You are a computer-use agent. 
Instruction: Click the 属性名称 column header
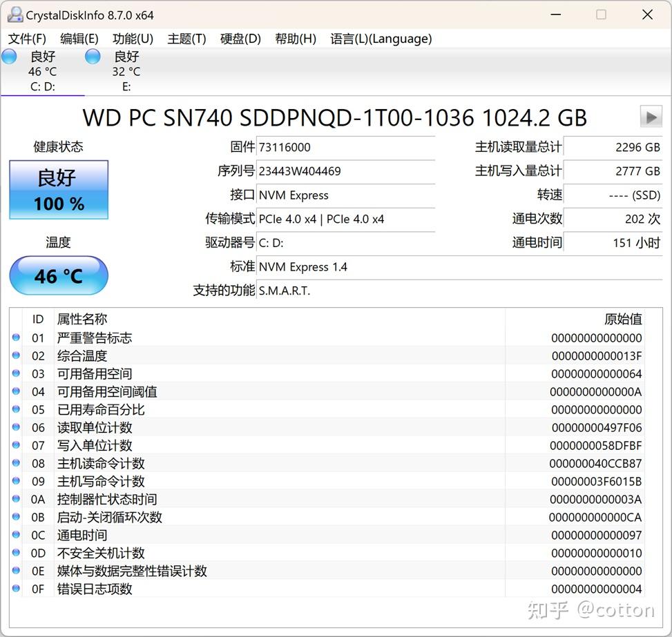click(280, 319)
